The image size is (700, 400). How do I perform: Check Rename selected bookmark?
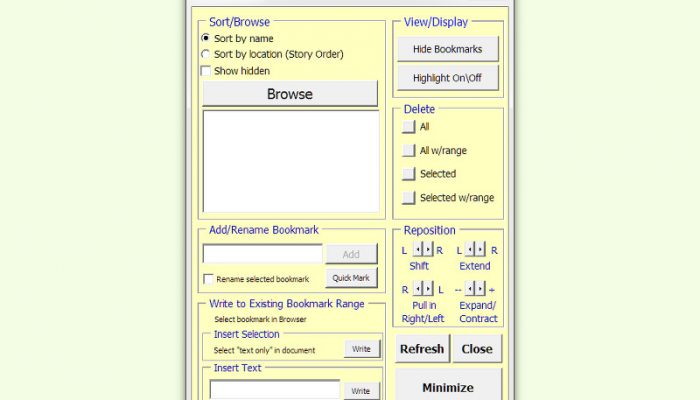point(208,279)
